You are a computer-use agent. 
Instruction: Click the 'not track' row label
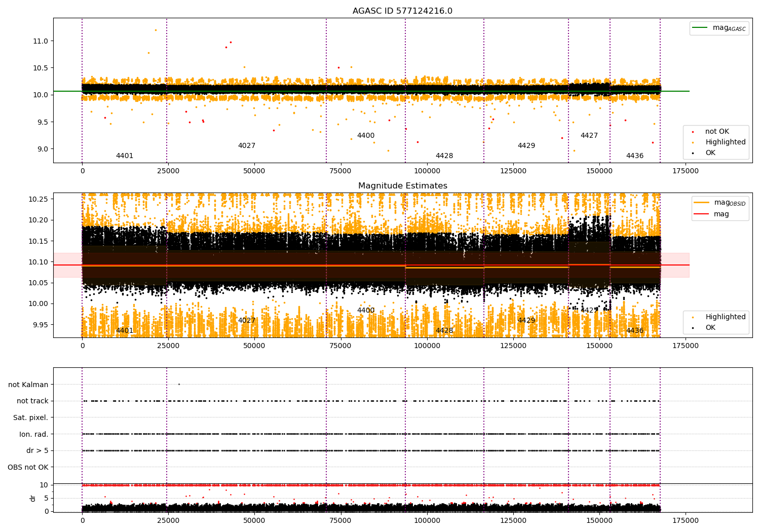[32, 401]
